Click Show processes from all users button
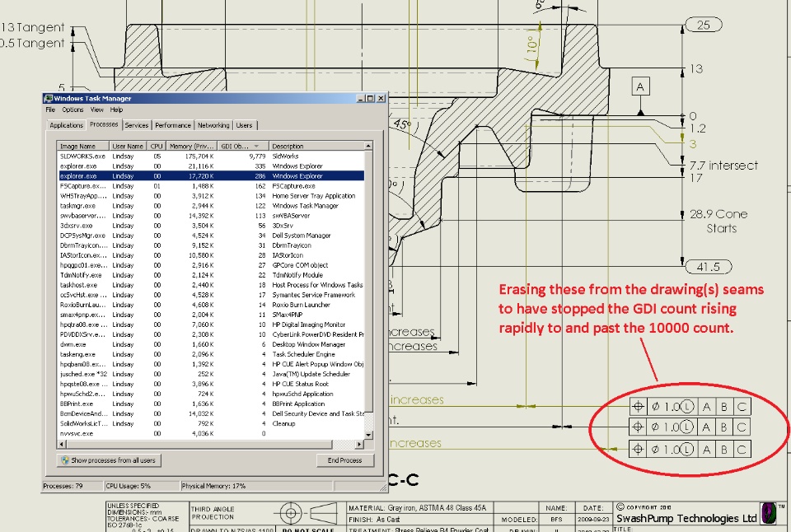Viewport: 791px width, 532px height. [109, 460]
